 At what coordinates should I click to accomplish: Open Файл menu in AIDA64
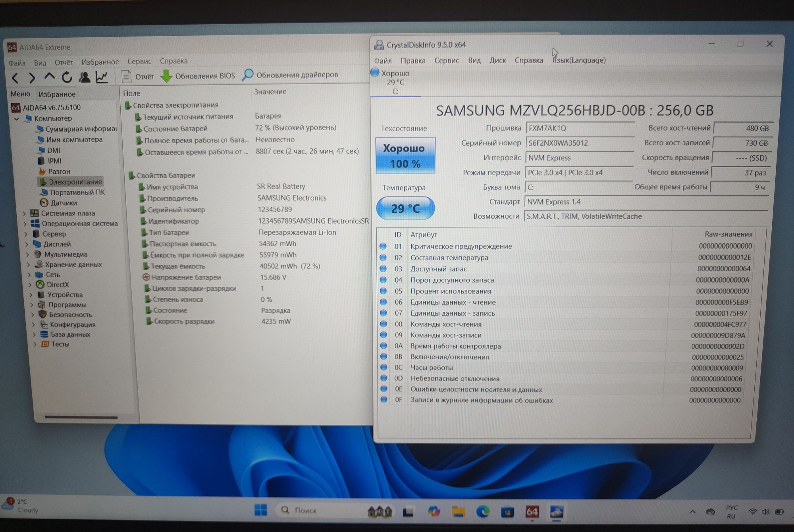coord(17,63)
